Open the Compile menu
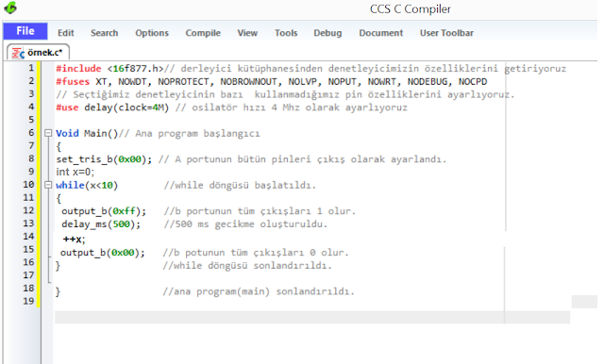Image resolution: width=604 pixels, height=364 pixels. click(x=203, y=33)
